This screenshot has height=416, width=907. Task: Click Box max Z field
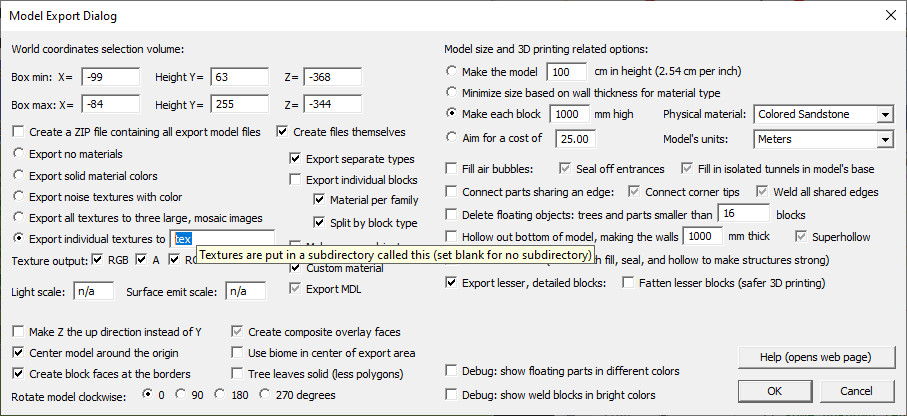click(x=333, y=104)
